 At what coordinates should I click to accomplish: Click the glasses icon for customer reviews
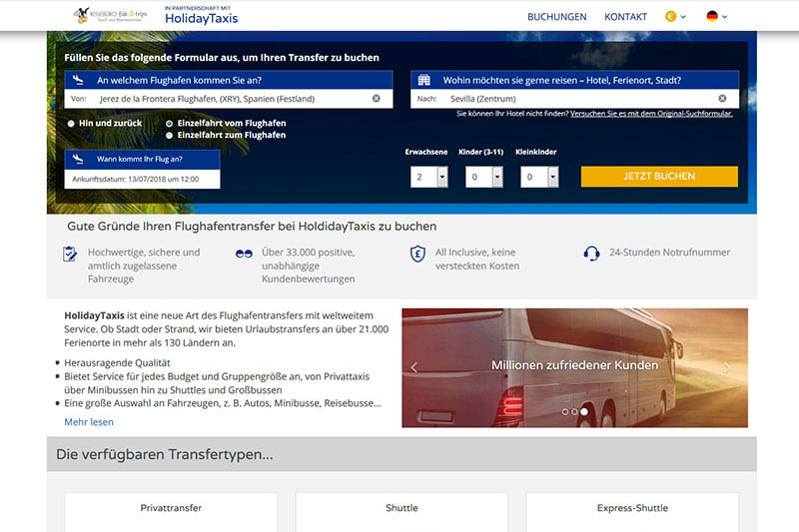(244, 254)
